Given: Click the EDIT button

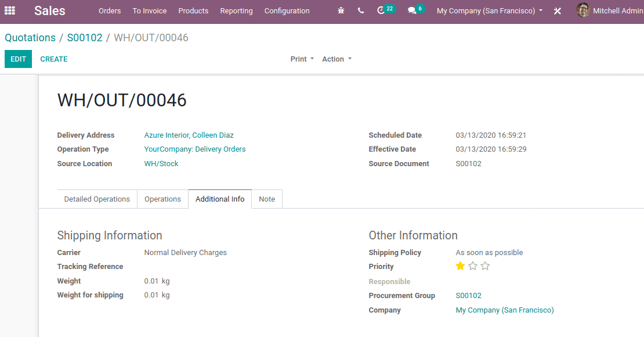Looking at the screenshot, I should (18, 59).
